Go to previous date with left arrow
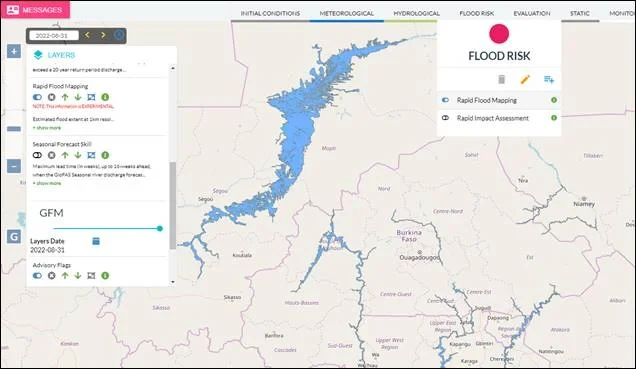This screenshot has width=636, height=369. coord(87,35)
